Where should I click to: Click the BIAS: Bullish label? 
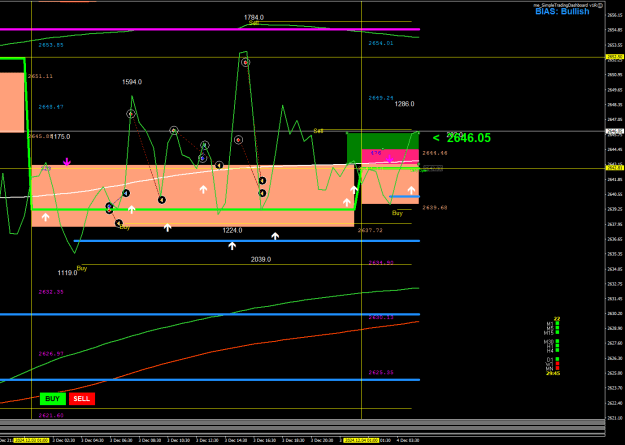(x=562, y=11)
